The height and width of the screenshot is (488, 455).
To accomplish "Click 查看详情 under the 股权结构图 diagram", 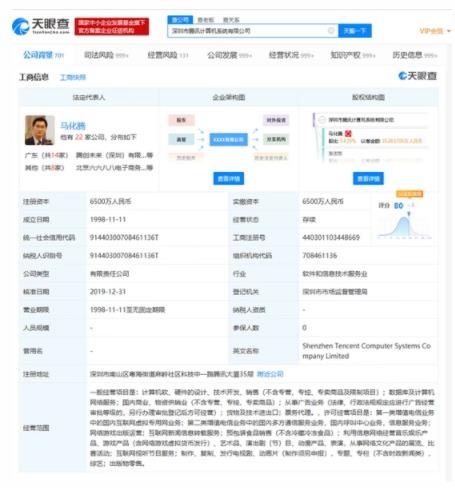I will tap(368, 179).
